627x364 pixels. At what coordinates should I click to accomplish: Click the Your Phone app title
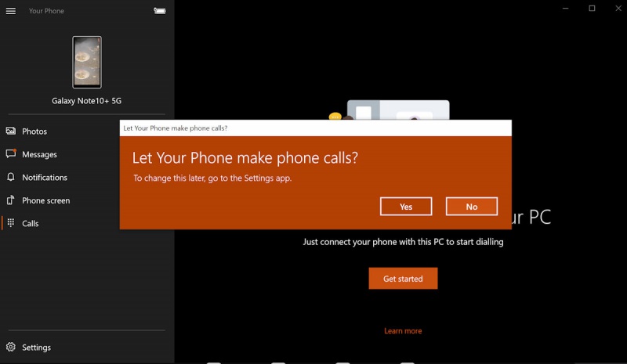pos(46,11)
